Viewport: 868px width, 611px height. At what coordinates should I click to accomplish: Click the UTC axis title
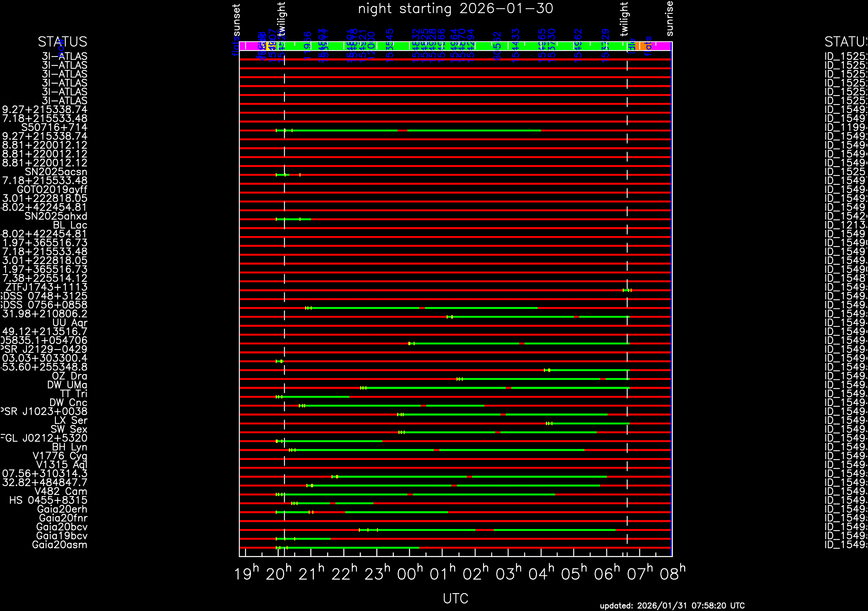coord(455,599)
